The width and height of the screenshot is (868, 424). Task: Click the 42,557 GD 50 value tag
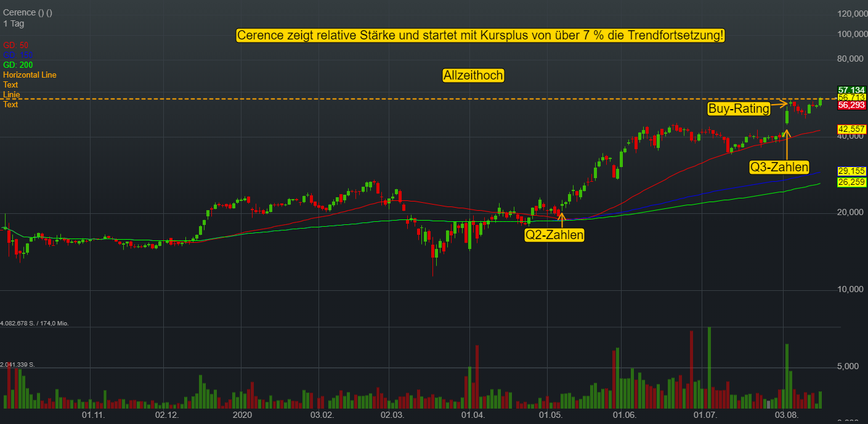point(851,129)
